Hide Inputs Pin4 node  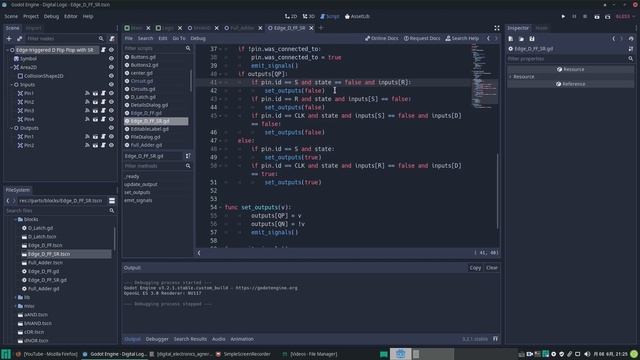(111, 119)
